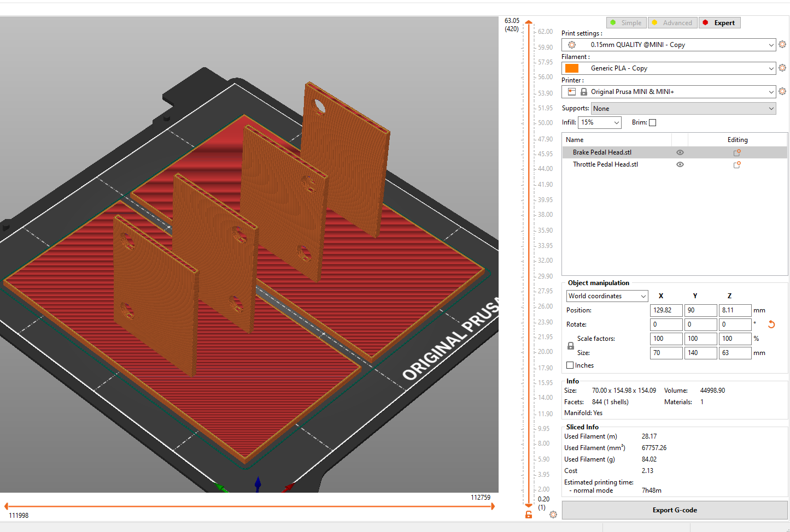Toggle the scale factors lock icon
Viewport: 790px width, 532px height.
coord(571,346)
